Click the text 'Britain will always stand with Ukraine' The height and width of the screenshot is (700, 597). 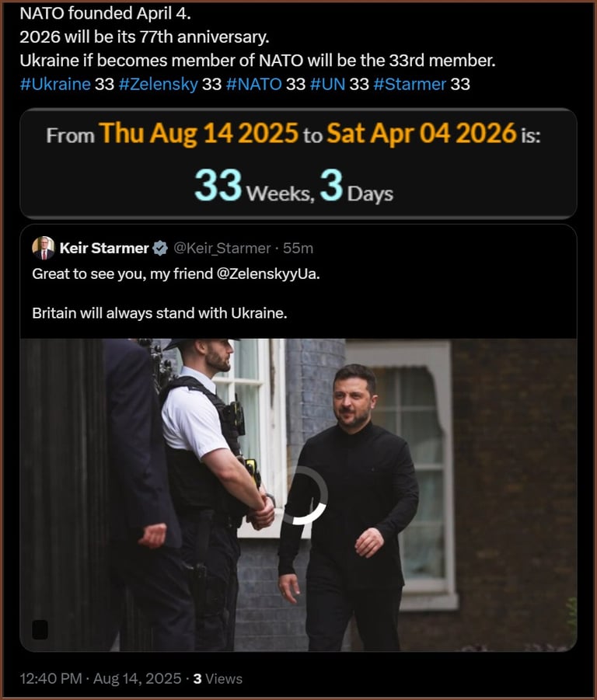(159, 313)
